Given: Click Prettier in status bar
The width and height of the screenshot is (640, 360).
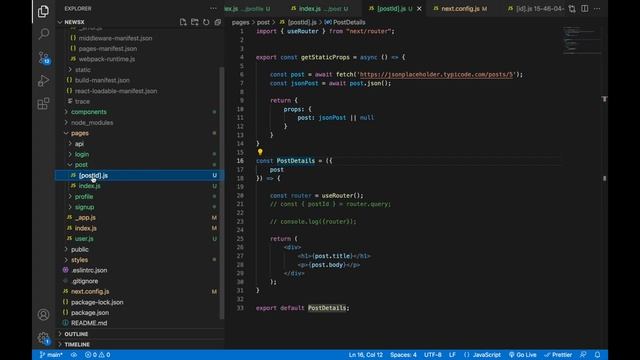Looking at the screenshot, I should click(x=558, y=355).
